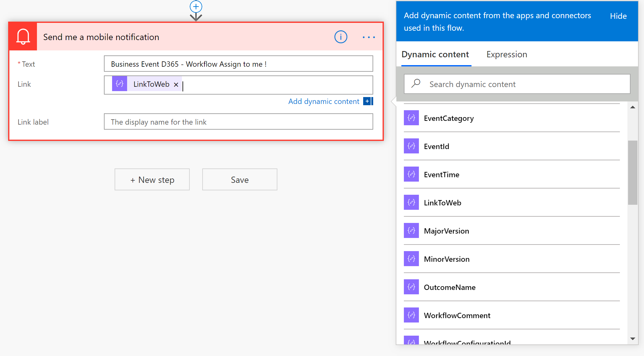Viewport: 644px width, 356px height.
Task: Click the EventId dynamic content icon
Action: [x=412, y=146]
